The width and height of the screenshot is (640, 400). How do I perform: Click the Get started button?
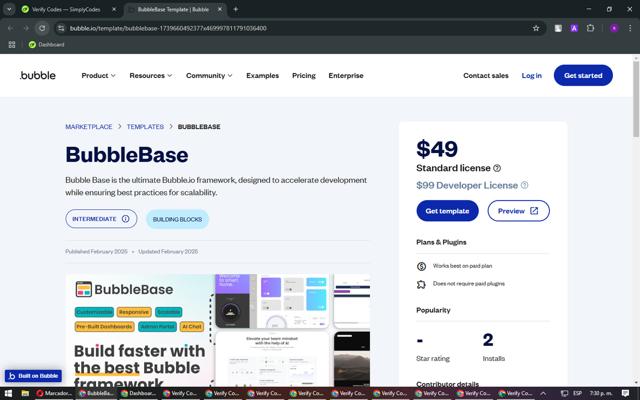click(583, 76)
